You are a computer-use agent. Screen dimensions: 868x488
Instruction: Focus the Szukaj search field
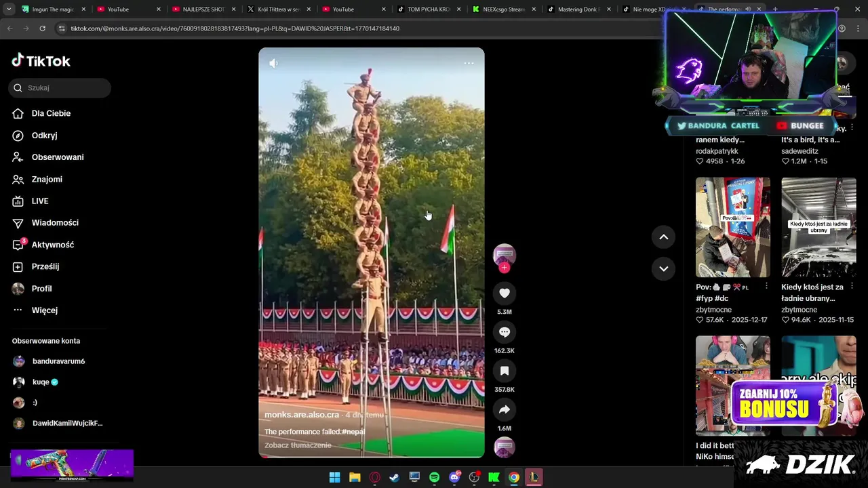[60, 87]
